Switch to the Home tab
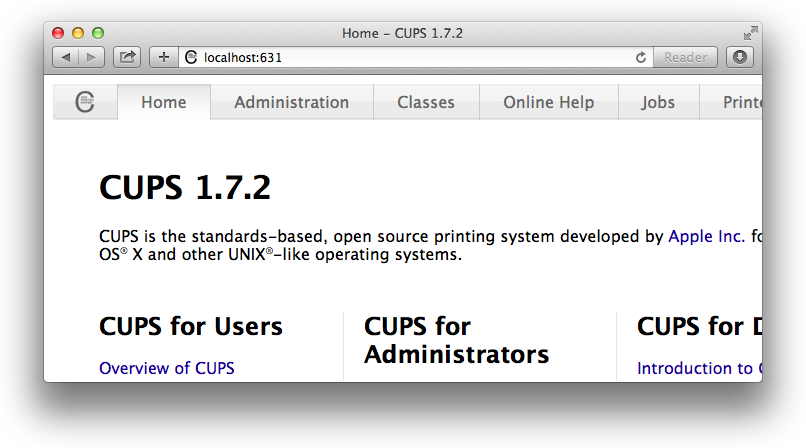The image size is (806, 448). tap(164, 102)
